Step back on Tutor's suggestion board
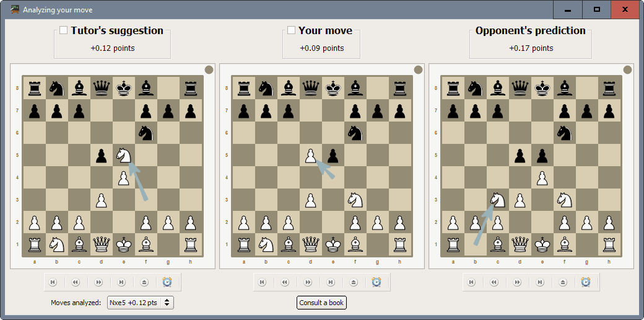Screen dimensions: 644x320 point(76,282)
